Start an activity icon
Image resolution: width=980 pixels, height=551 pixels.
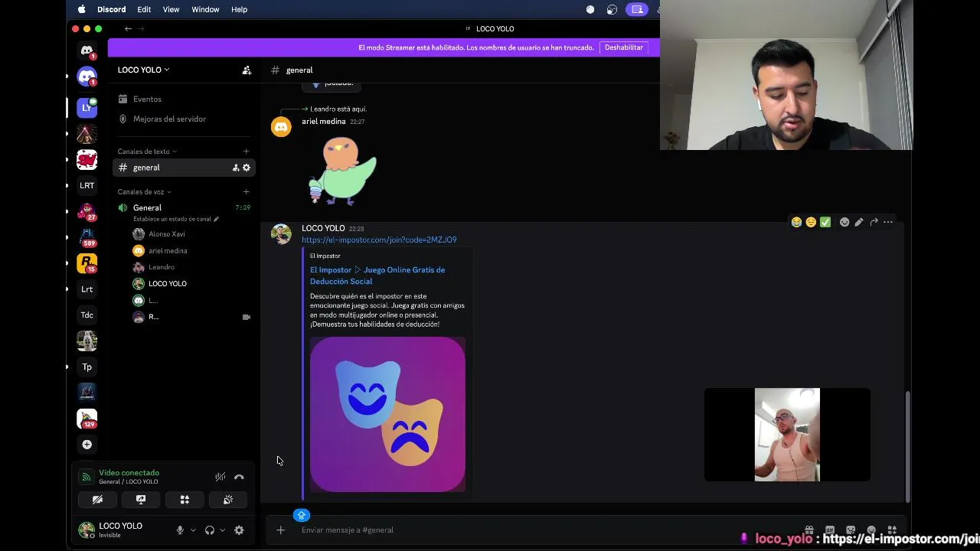coord(185,500)
